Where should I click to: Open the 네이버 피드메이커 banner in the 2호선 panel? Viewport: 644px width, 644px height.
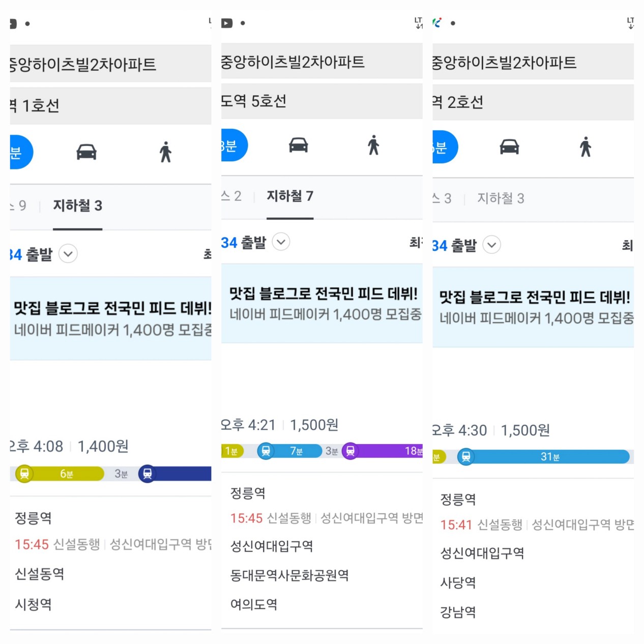tap(533, 307)
